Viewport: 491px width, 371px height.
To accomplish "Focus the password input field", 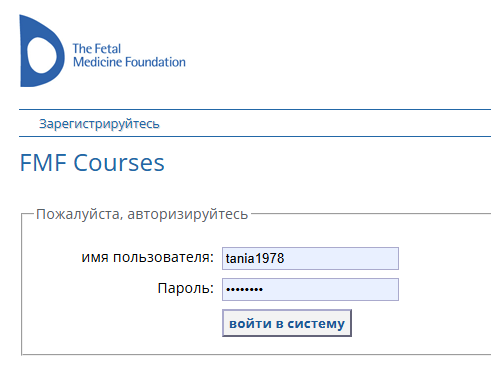I will [310, 289].
